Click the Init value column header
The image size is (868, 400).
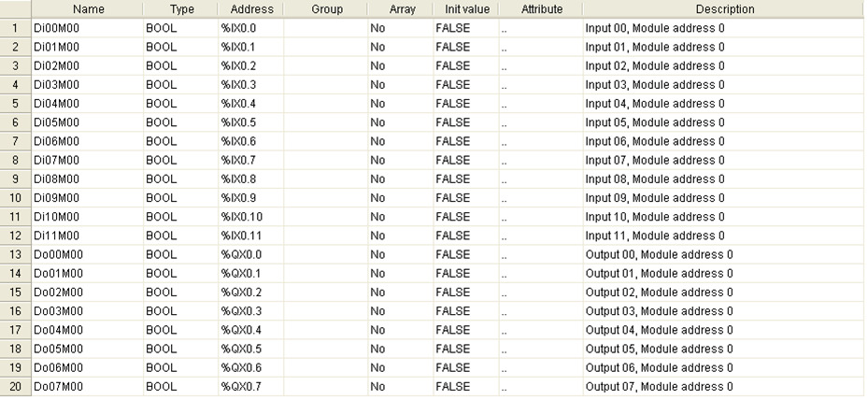tap(466, 8)
